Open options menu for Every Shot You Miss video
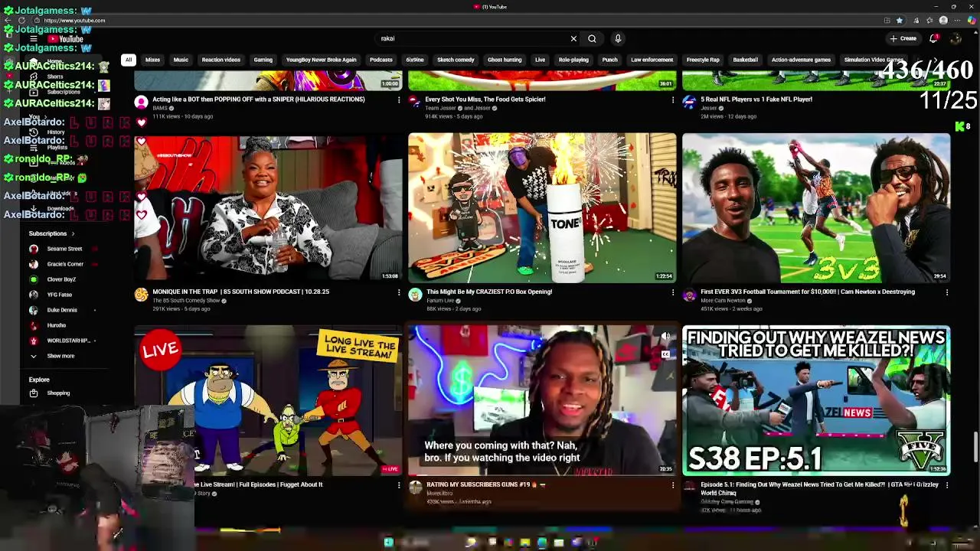This screenshot has height=551, width=980. coord(673,99)
